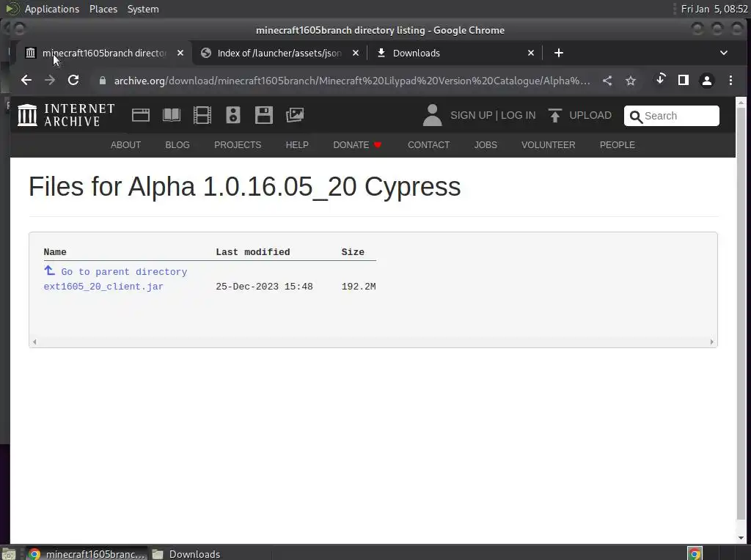This screenshot has height=560, width=751.
Task: Open the ABOUT nav link
Action: click(x=125, y=145)
